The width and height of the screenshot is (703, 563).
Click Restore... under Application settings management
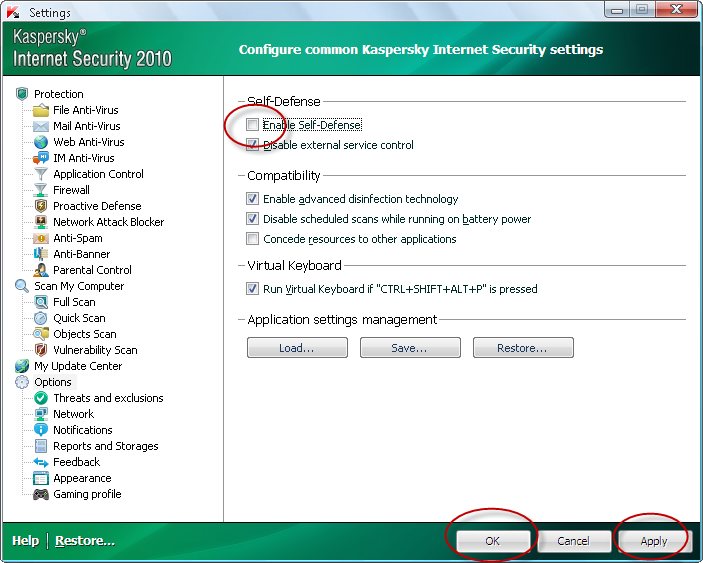(x=523, y=348)
